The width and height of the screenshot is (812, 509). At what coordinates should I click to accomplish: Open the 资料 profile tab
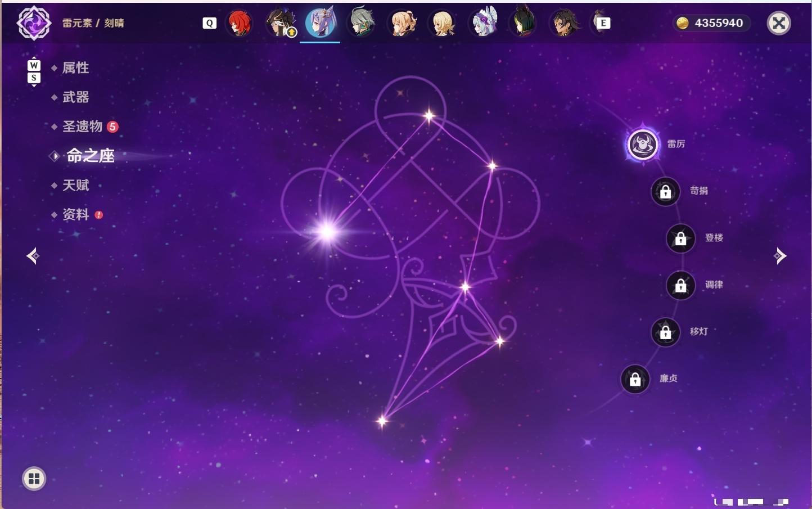click(x=75, y=214)
